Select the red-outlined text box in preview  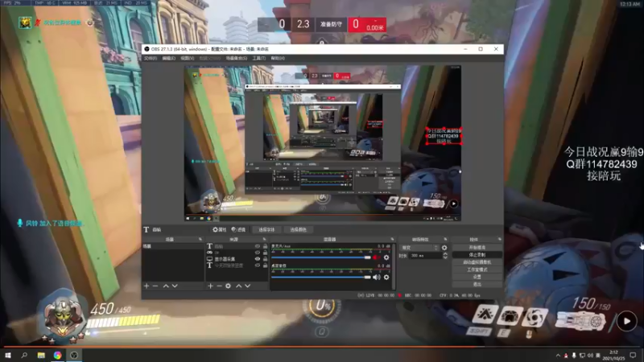tap(444, 136)
